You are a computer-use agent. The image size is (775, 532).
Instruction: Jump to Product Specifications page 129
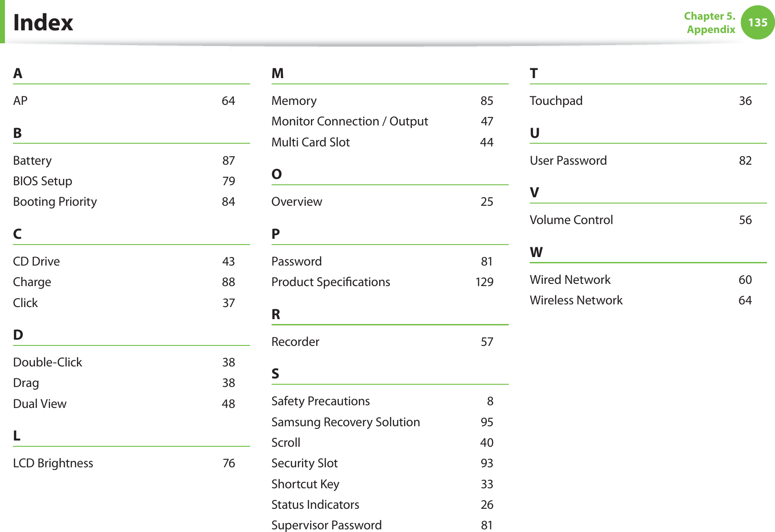484,282
